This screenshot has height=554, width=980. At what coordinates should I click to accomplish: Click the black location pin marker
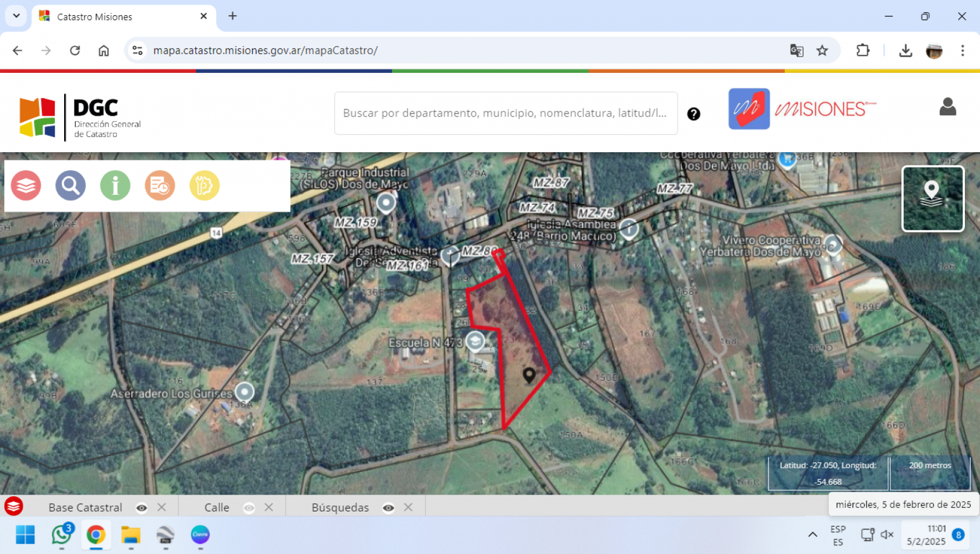[529, 375]
